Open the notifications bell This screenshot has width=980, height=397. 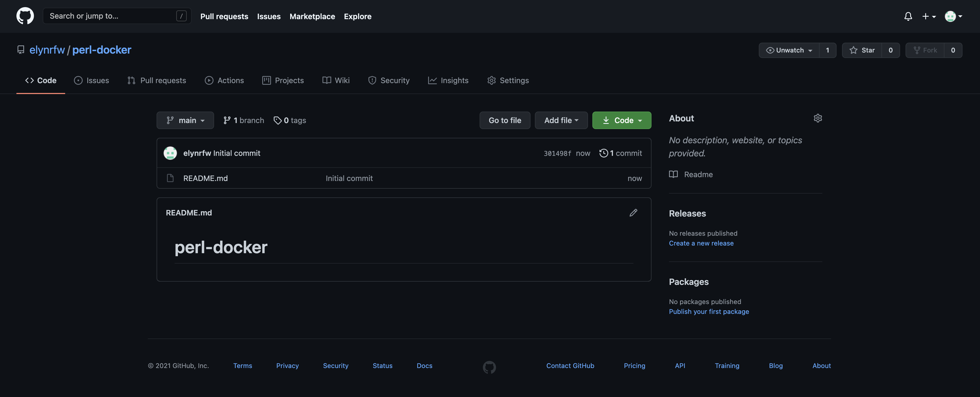(x=908, y=16)
